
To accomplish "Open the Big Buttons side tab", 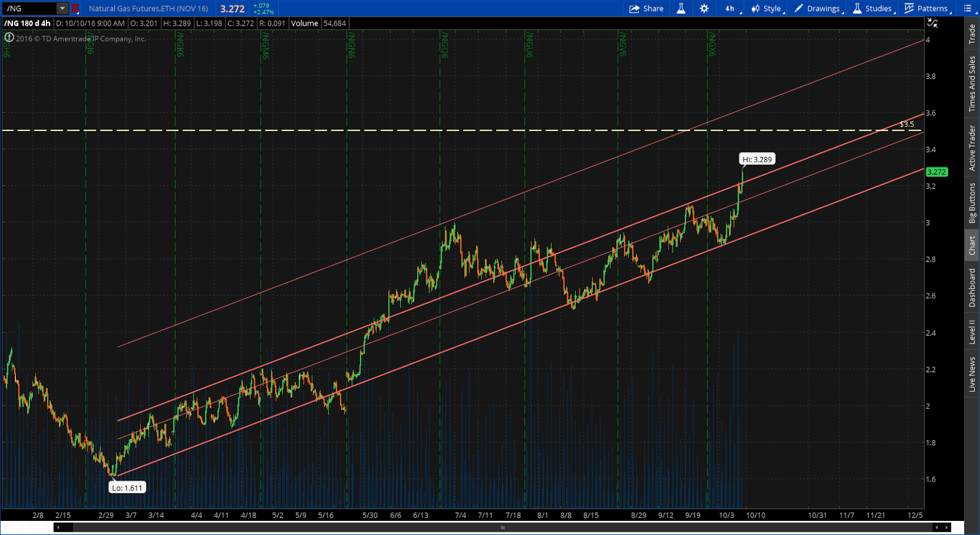I will tap(972, 203).
